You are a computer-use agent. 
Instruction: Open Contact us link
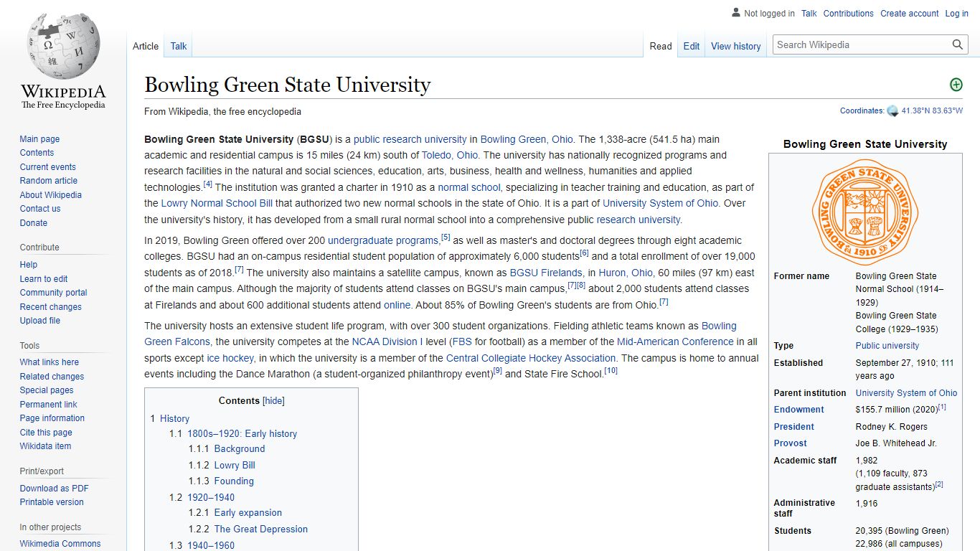pos(40,209)
